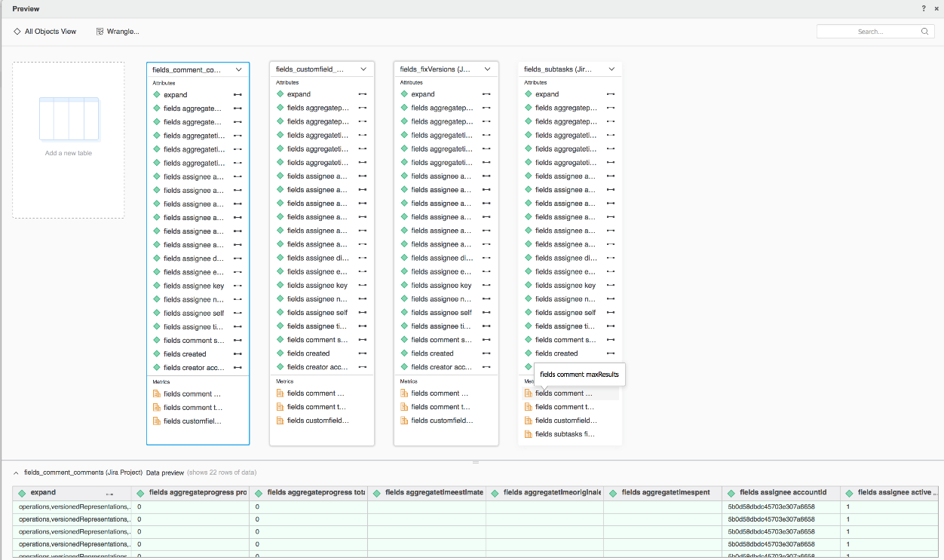
Task: Select fields assignee self in fields_fixVersions table
Action: (441, 313)
